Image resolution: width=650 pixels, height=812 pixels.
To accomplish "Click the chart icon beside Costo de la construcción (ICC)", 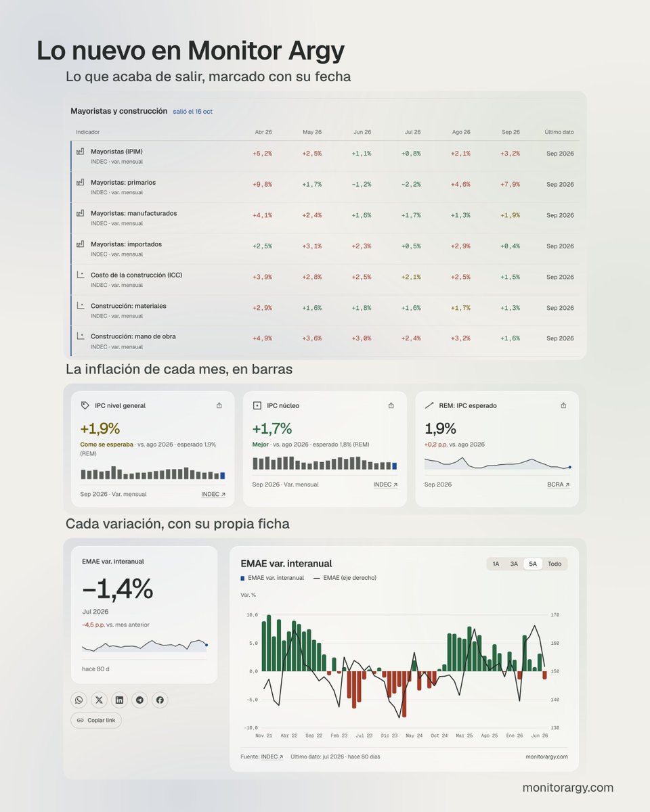I will 80,275.
